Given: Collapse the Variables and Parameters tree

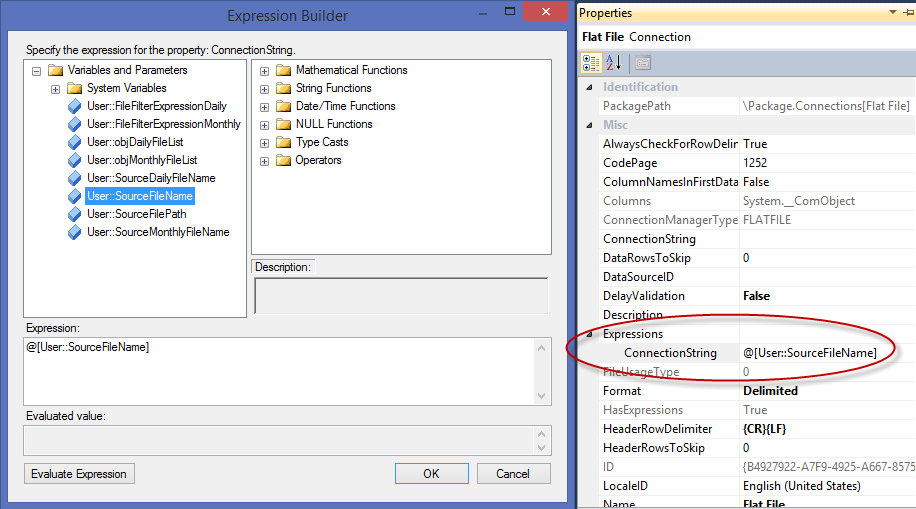Looking at the screenshot, I should point(37,71).
